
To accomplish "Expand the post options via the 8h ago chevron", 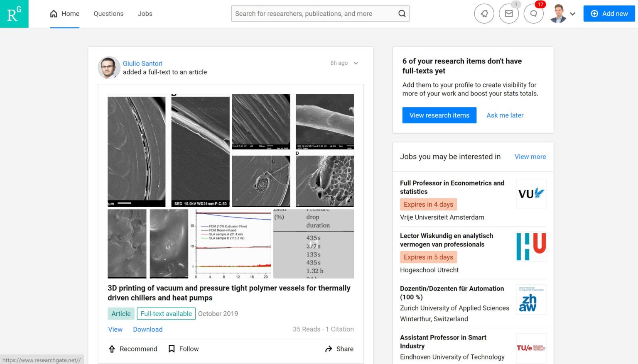I will (x=356, y=63).
